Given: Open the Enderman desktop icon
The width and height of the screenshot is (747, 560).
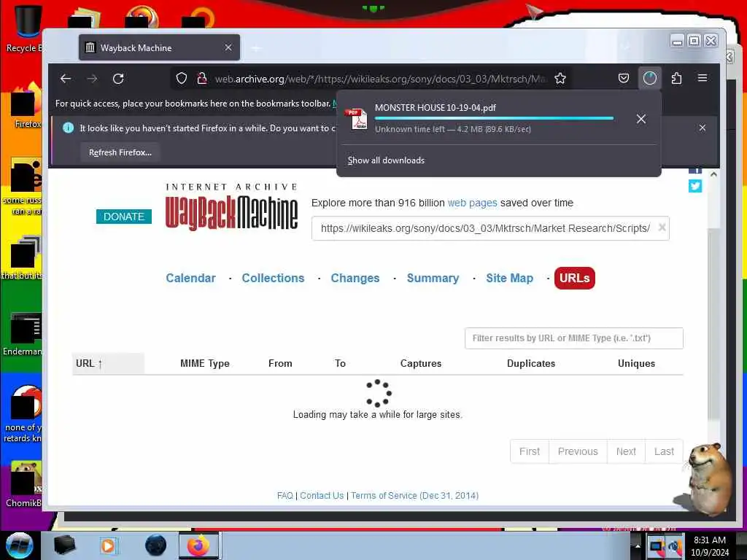Looking at the screenshot, I should click(x=24, y=333).
